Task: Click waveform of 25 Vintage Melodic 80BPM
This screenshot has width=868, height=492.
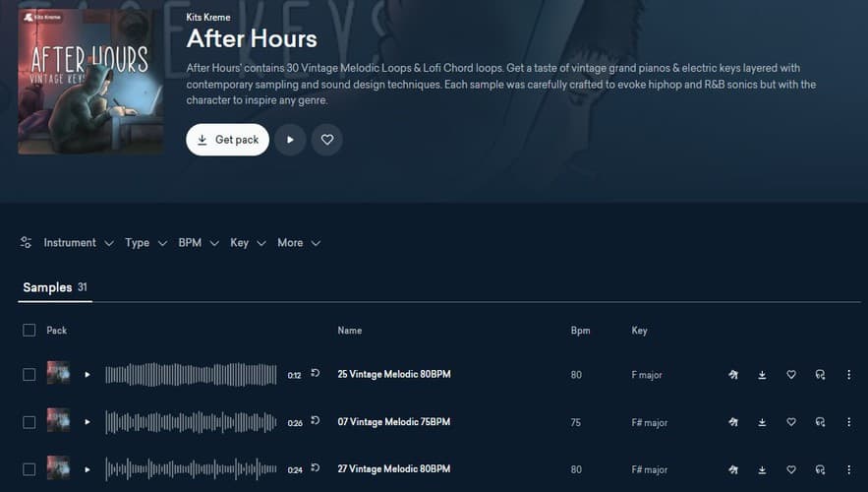Action: point(191,375)
